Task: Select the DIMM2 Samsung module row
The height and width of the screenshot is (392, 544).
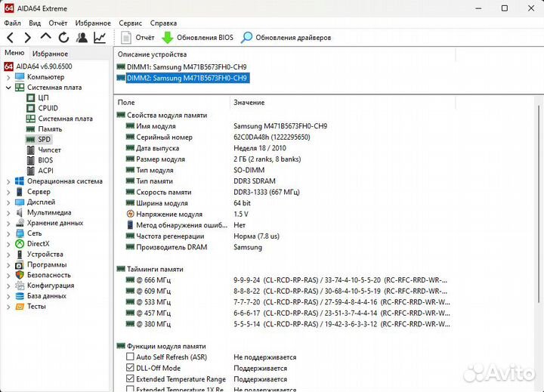Action: [x=183, y=78]
